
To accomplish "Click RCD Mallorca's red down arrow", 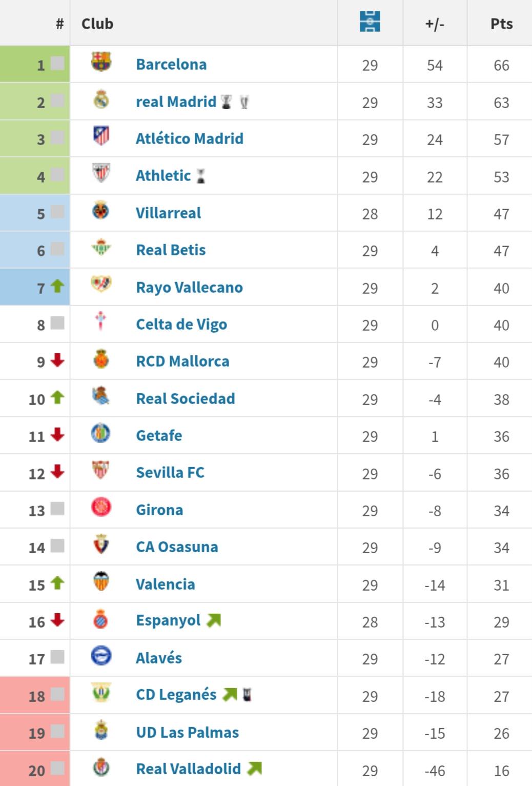I will [57, 360].
